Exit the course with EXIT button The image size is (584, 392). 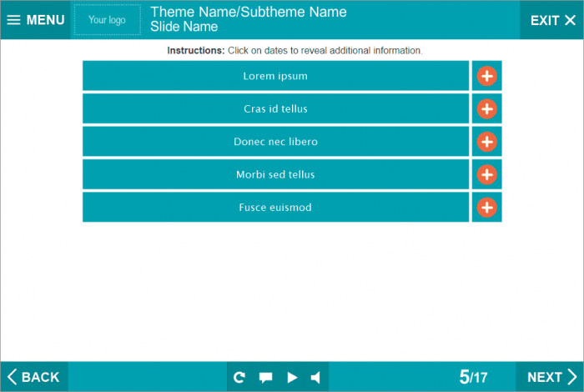tap(552, 20)
